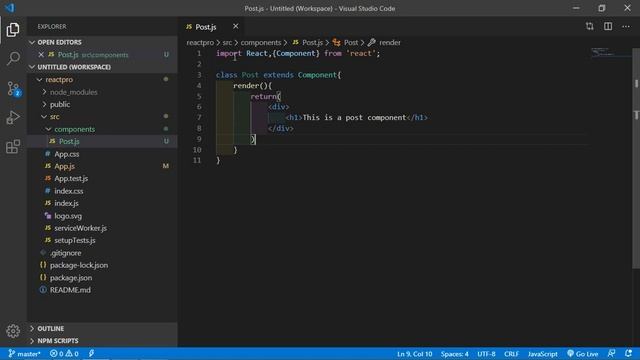Select Post.js in the file tree

pyautogui.click(x=102, y=141)
